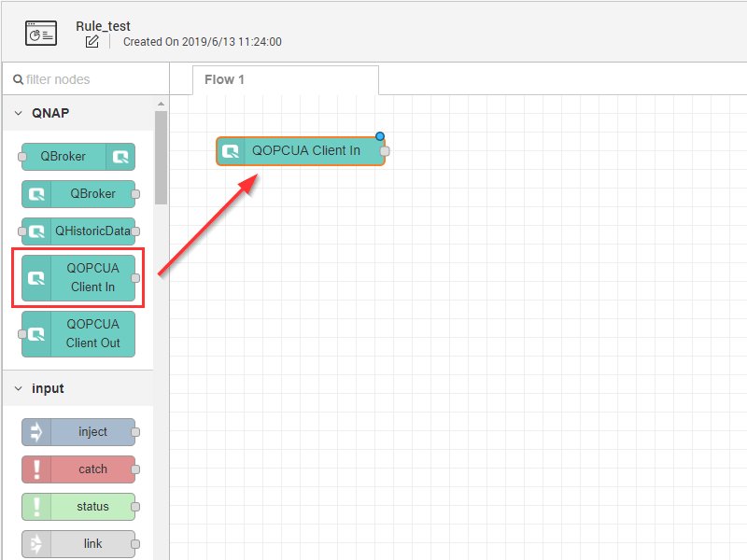Switch to the Flow 1 tab
The width and height of the screenshot is (747, 560).
pyautogui.click(x=286, y=80)
